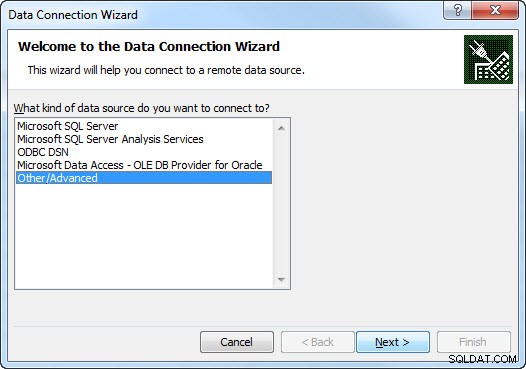Cancel the wizard

click(x=237, y=342)
